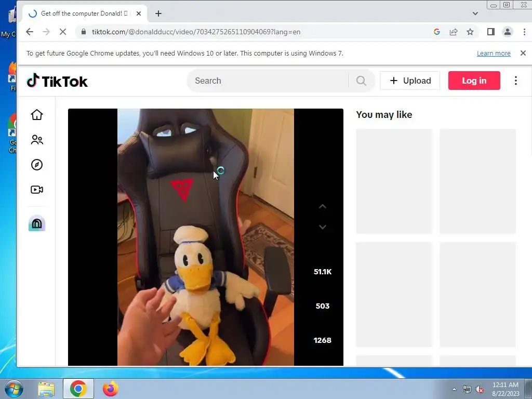Screen dimensions: 532x399
Task: Click the Donald Duck plush video
Action: click(x=206, y=237)
